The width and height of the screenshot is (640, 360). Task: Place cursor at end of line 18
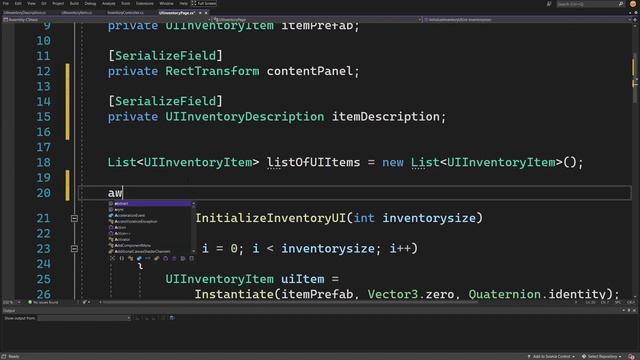(x=585, y=162)
